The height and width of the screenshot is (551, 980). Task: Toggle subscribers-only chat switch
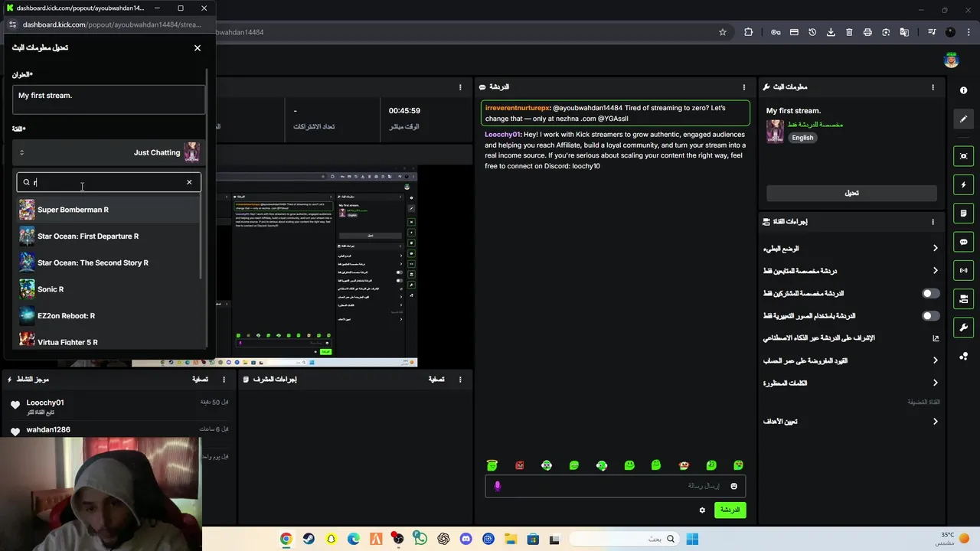tap(930, 293)
